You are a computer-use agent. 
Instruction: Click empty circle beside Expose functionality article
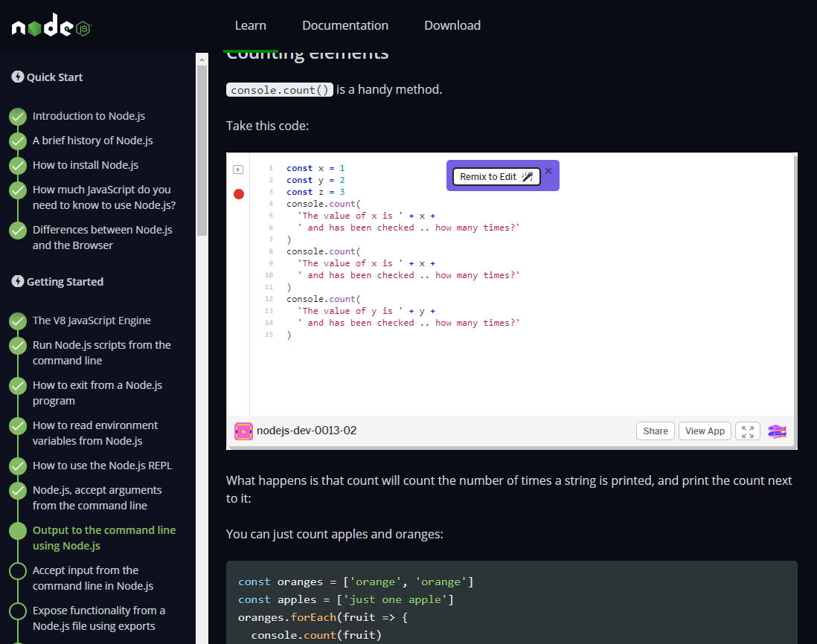coord(18,611)
